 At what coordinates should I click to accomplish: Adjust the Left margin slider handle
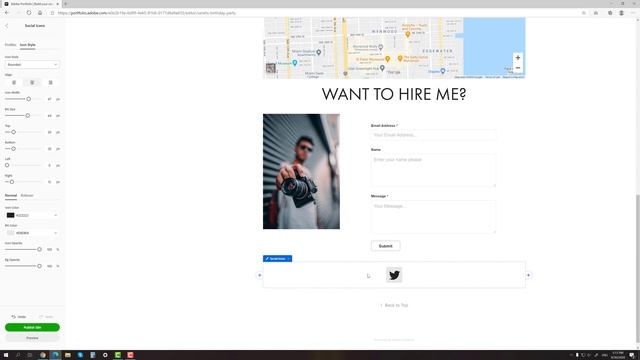point(7,165)
